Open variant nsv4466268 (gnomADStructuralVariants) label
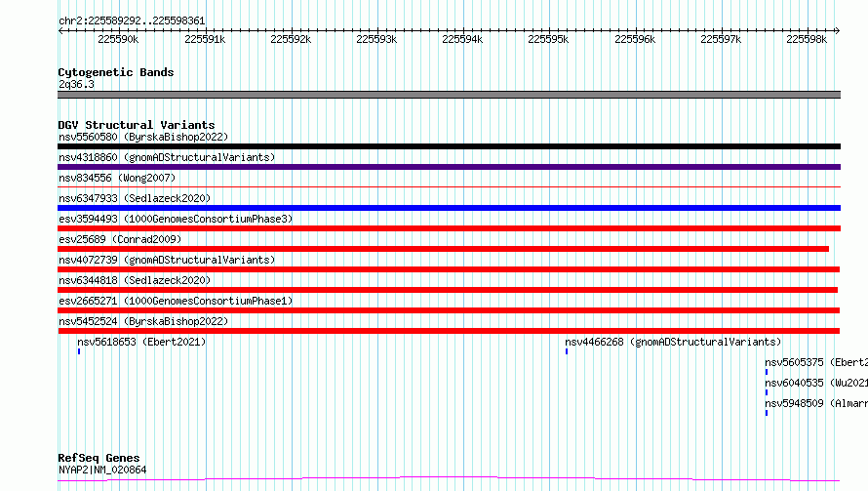This screenshot has width=868, height=491. 673,342
